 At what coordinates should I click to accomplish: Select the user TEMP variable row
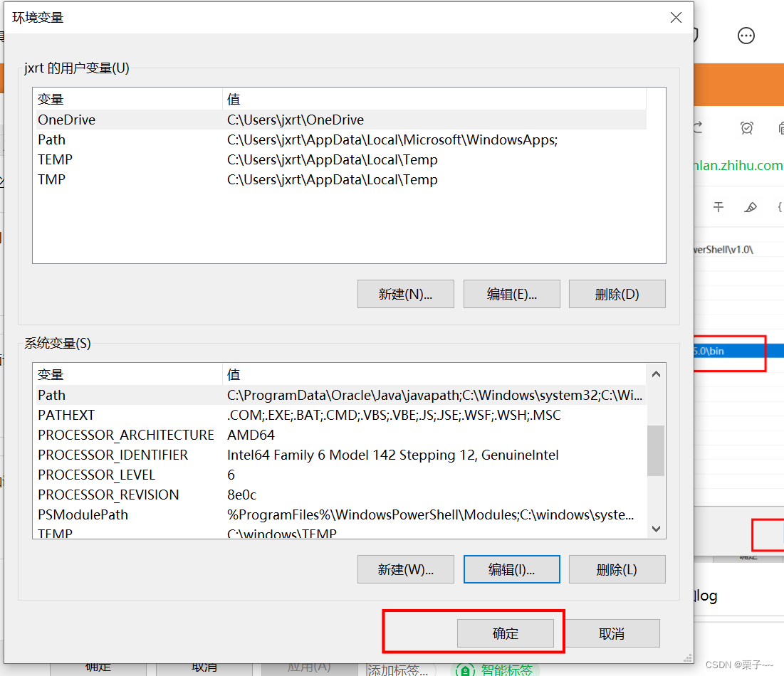click(x=340, y=160)
